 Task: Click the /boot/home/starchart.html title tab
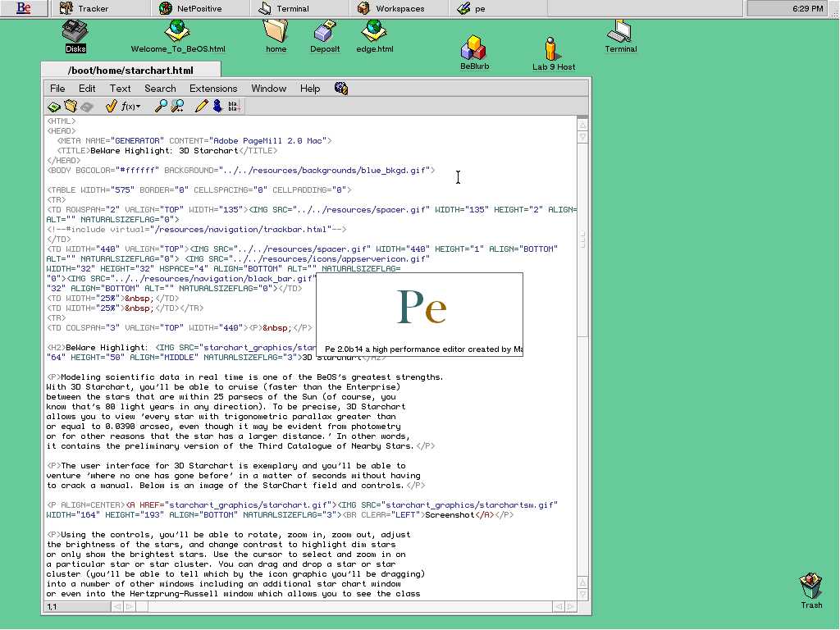130,71
